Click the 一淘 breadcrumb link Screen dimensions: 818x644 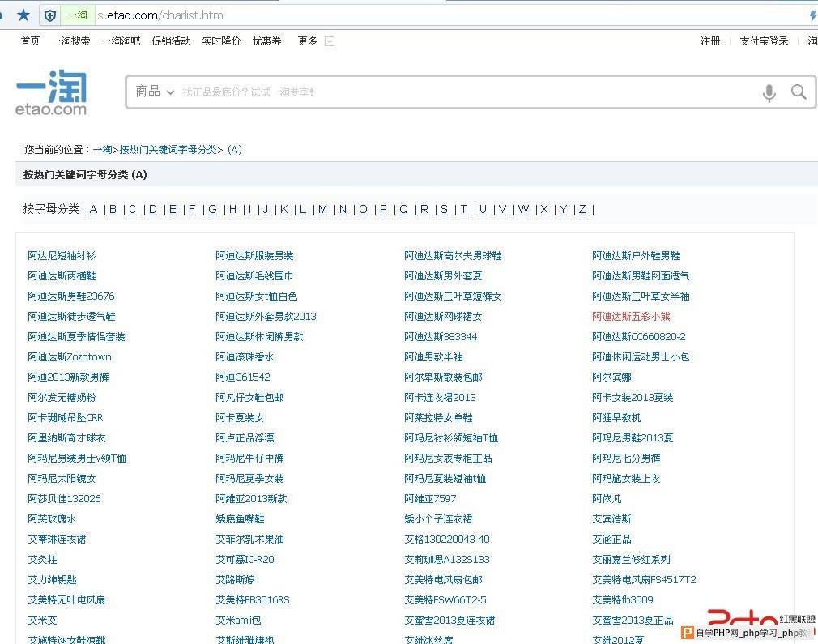click(x=102, y=150)
